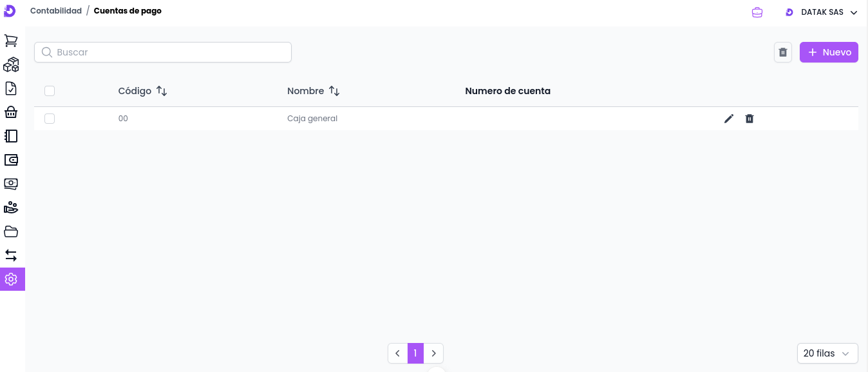Check the box for Caja general row

point(50,119)
